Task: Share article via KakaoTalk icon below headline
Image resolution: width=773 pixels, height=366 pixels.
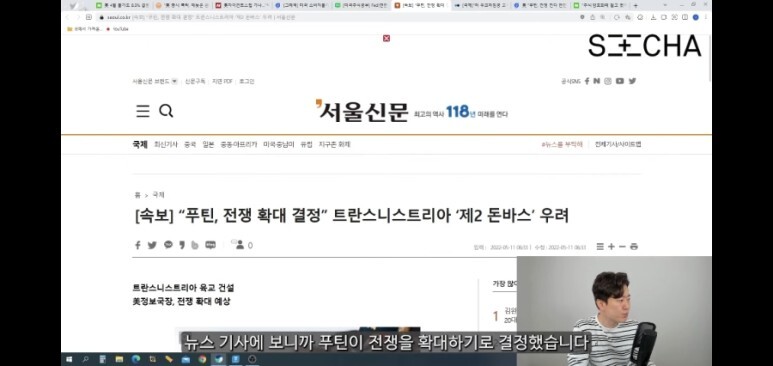Action: point(168,245)
